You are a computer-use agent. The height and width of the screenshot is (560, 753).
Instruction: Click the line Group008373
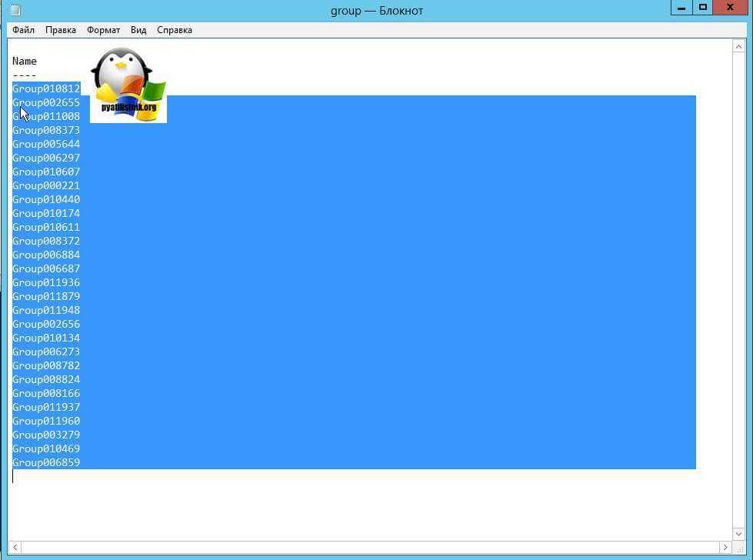[46, 130]
